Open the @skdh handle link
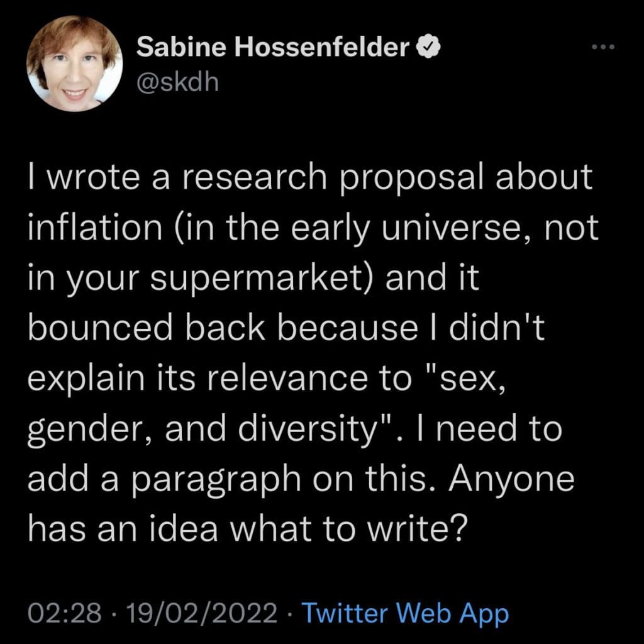644x644 pixels. pyautogui.click(x=177, y=82)
